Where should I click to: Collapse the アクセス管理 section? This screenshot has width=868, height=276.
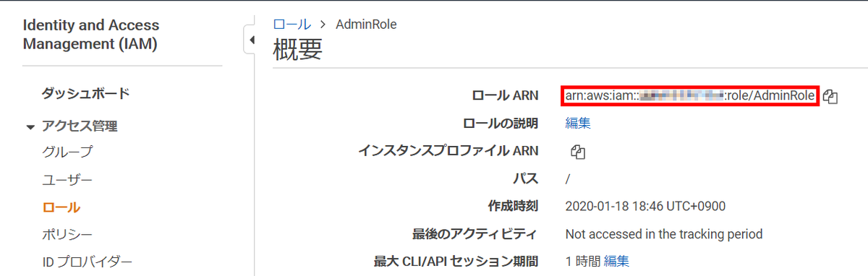tap(30, 127)
